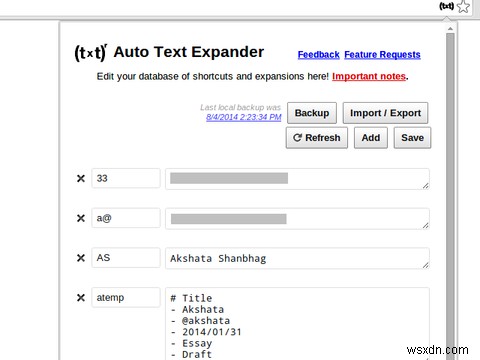The height and width of the screenshot is (360, 480).
Task: Grab resize handle of 33 expansion box
Action: pyautogui.click(x=426, y=186)
